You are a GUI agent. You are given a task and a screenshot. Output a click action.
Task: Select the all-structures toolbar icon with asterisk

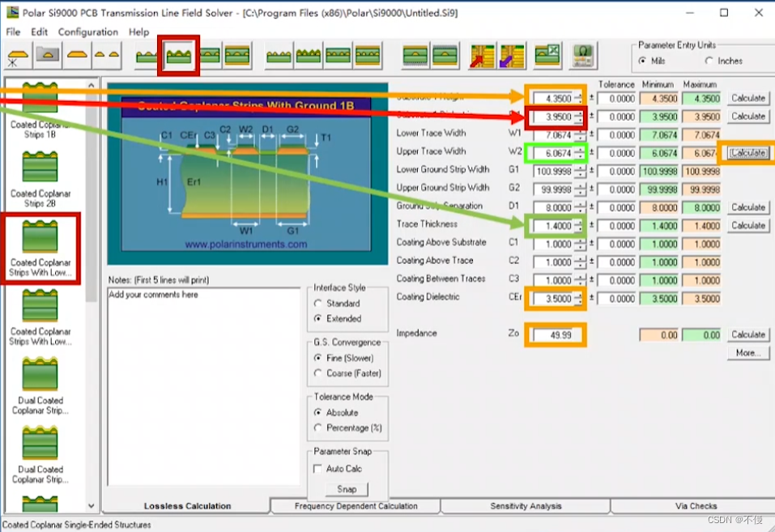(18, 55)
